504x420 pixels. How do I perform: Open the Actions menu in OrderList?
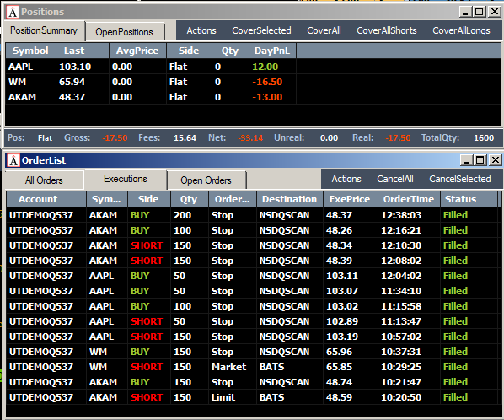pyautogui.click(x=346, y=179)
